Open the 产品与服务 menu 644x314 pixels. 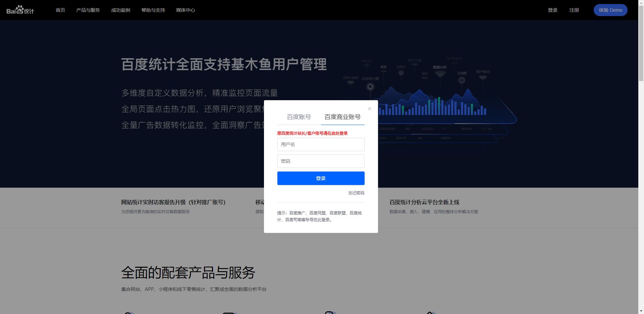click(88, 10)
